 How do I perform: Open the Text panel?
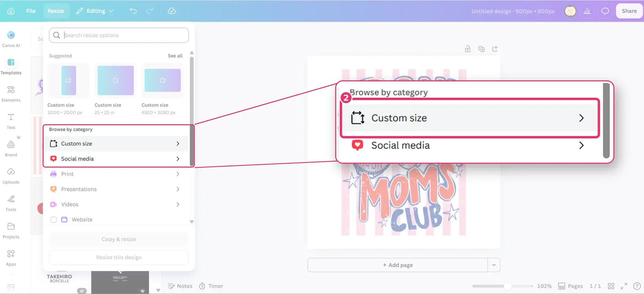click(x=11, y=121)
